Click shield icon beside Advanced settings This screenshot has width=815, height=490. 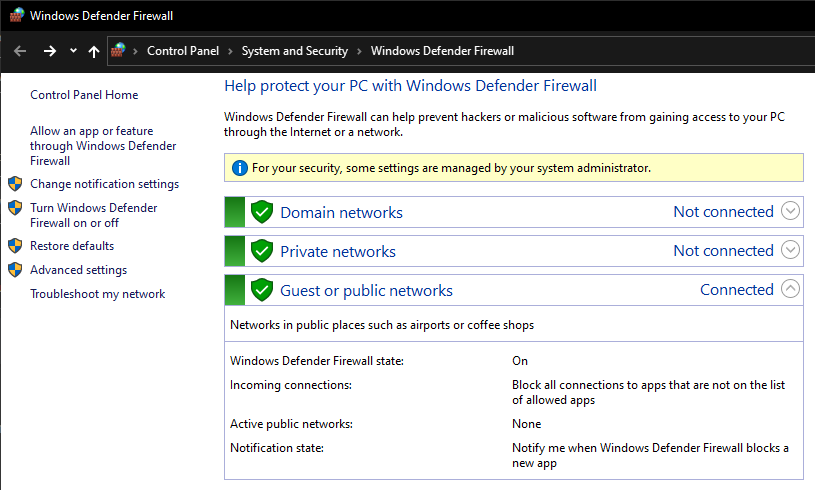[15, 270]
